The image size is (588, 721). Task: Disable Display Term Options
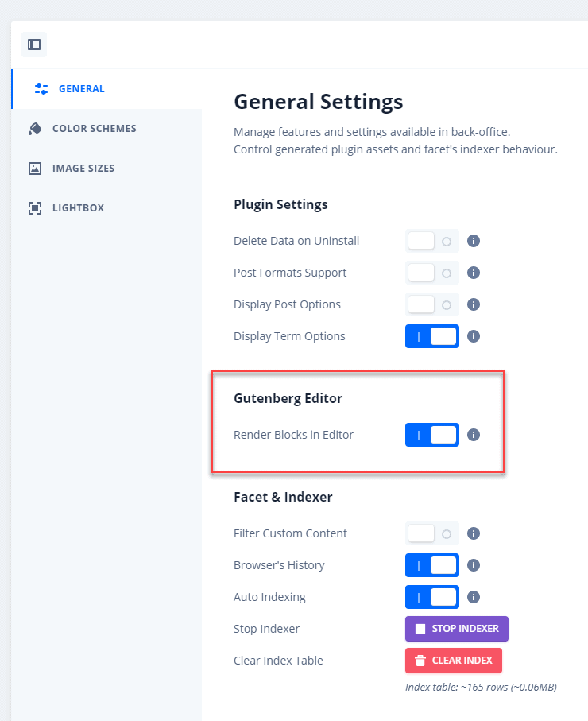pyautogui.click(x=431, y=336)
